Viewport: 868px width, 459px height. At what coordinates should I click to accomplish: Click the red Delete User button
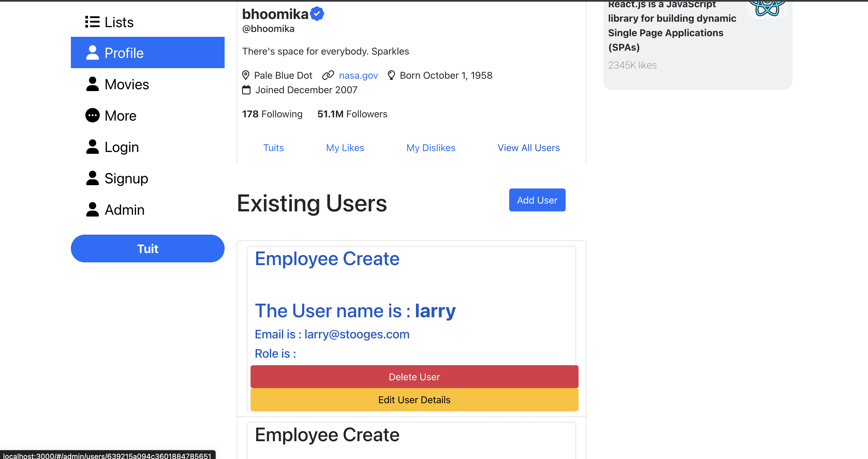pyautogui.click(x=414, y=376)
